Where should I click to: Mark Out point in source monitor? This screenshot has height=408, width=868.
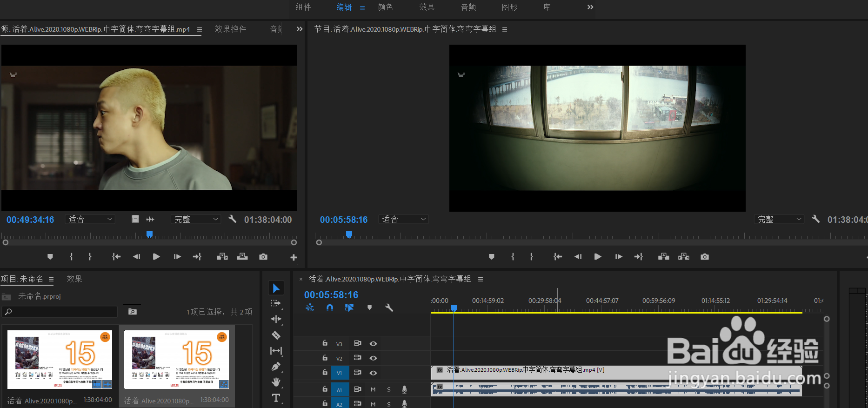(x=90, y=257)
